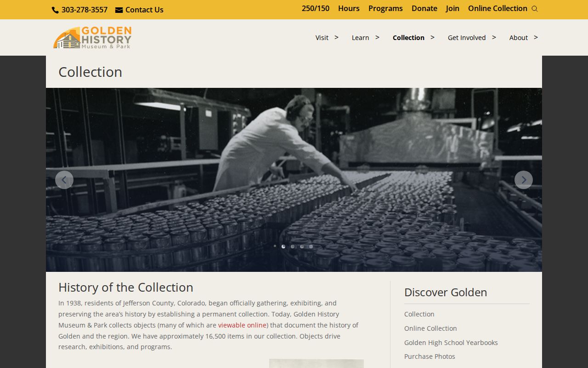
Task: Click the Discover Golden heading
Action: [x=446, y=292]
